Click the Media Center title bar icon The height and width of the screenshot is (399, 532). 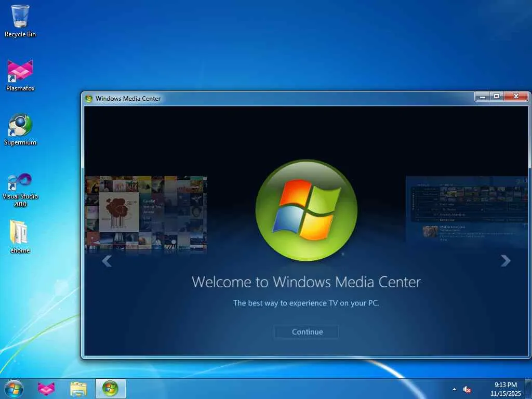pyautogui.click(x=89, y=99)
